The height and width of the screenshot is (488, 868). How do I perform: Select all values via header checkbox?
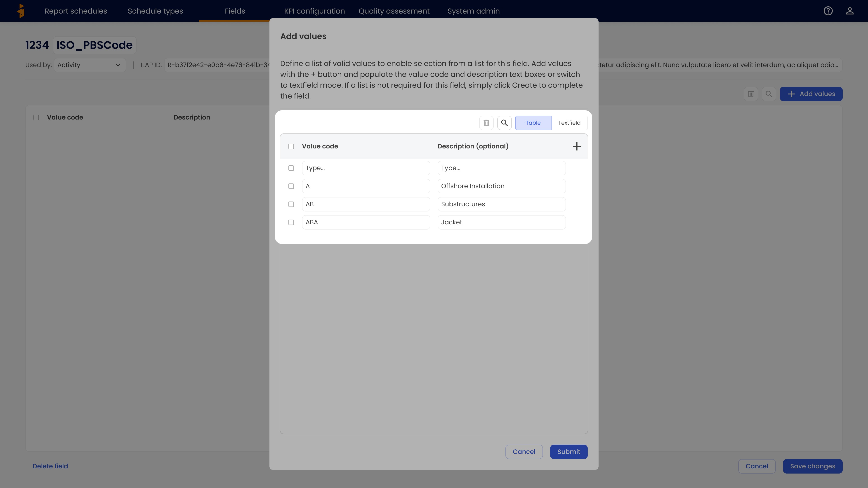click(x=291, y=146)
